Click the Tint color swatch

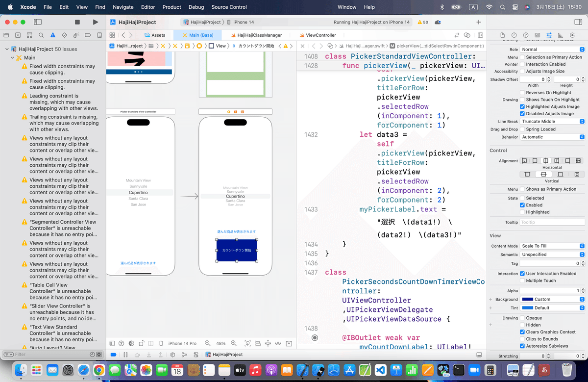point(527,308)
